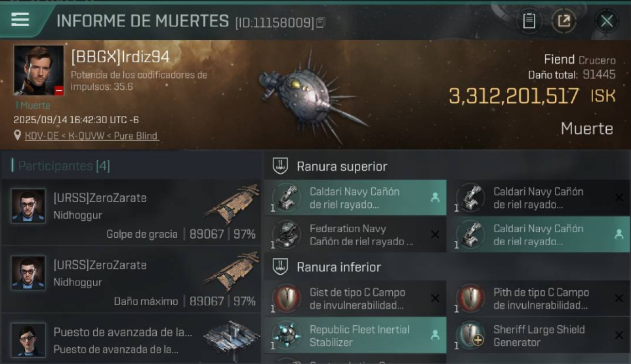Select the Participantes [4] header
Screen dimensions: 631x364
pyautogui.click(x=64, y=166)
